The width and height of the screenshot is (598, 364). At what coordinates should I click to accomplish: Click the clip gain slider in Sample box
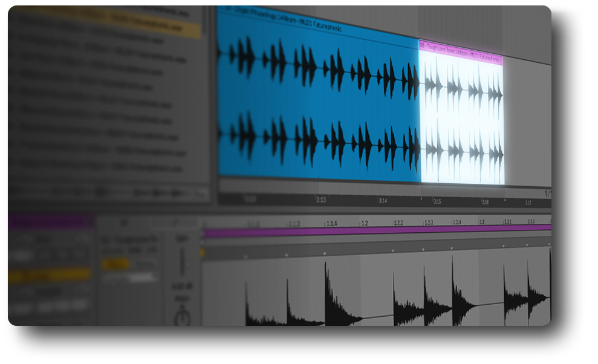click(180, 260)
